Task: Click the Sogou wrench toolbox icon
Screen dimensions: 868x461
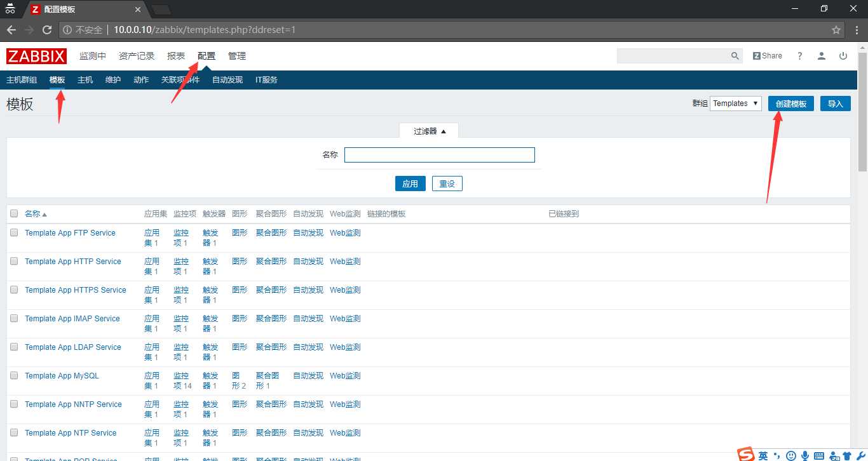Action: (x=860, y=455)
